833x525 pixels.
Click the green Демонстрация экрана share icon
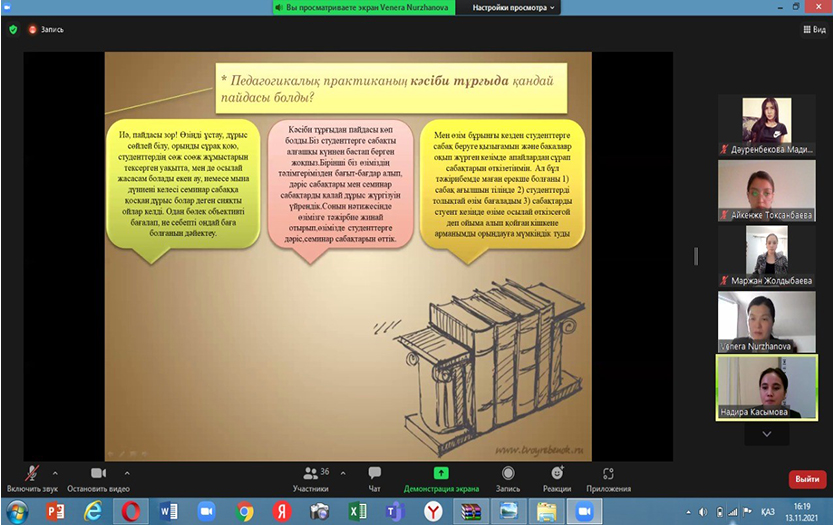(441, 473)
